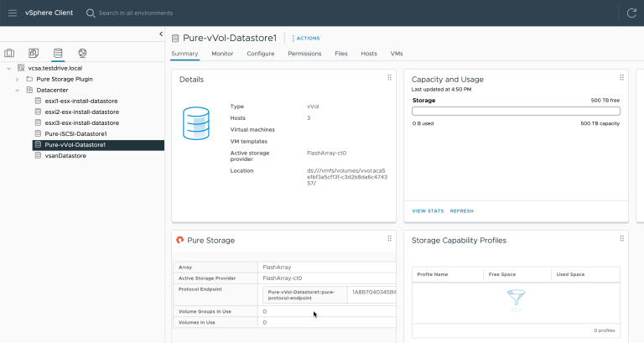Click the filter funnel icon in profiles
Screen dimensions: 644x343
516,299
